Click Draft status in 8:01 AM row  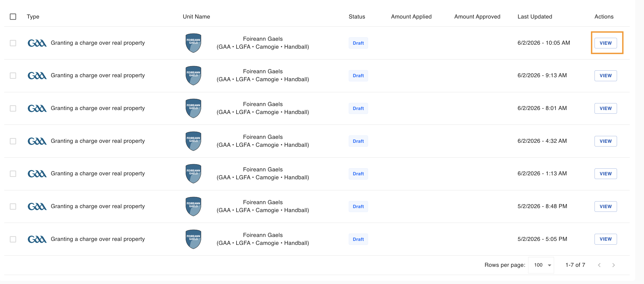(358, 108)
